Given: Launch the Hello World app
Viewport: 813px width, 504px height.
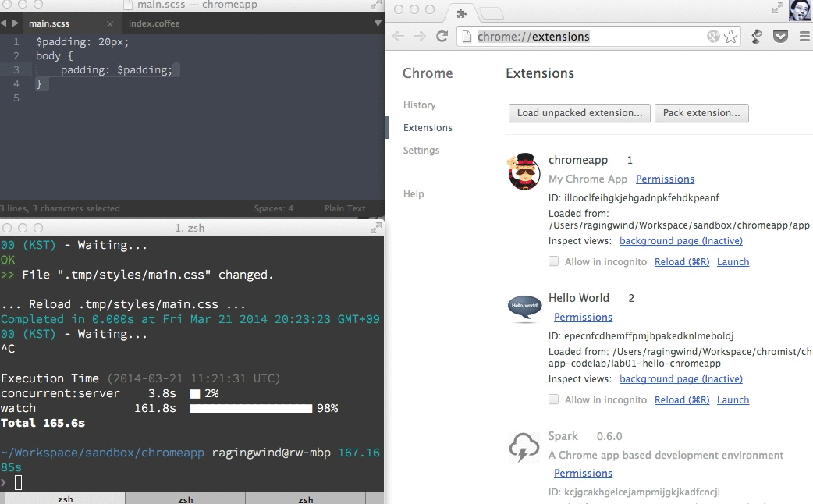Looking at the screenshot, I should pyautogui.click(x=733, y=399).
